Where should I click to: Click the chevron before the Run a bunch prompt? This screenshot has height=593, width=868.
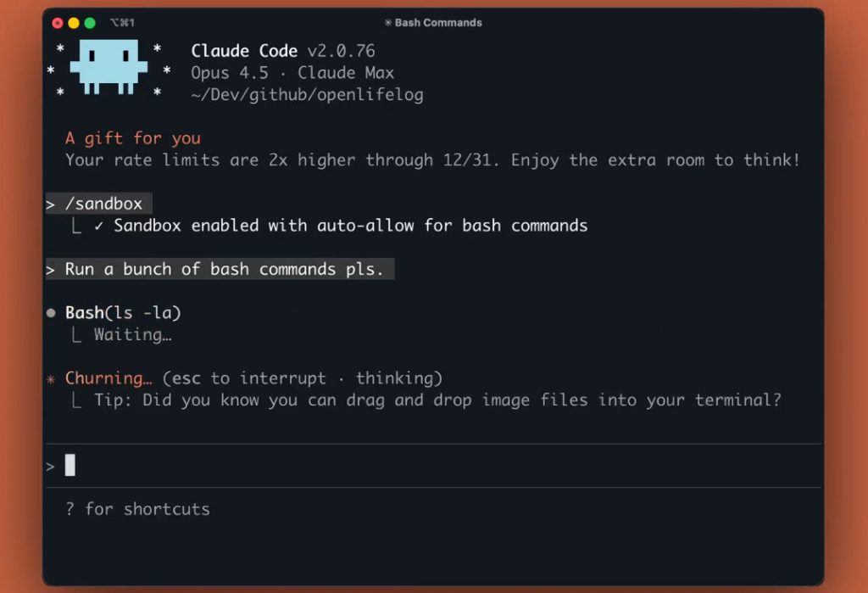pyautogui.click(x=51, y=270)
